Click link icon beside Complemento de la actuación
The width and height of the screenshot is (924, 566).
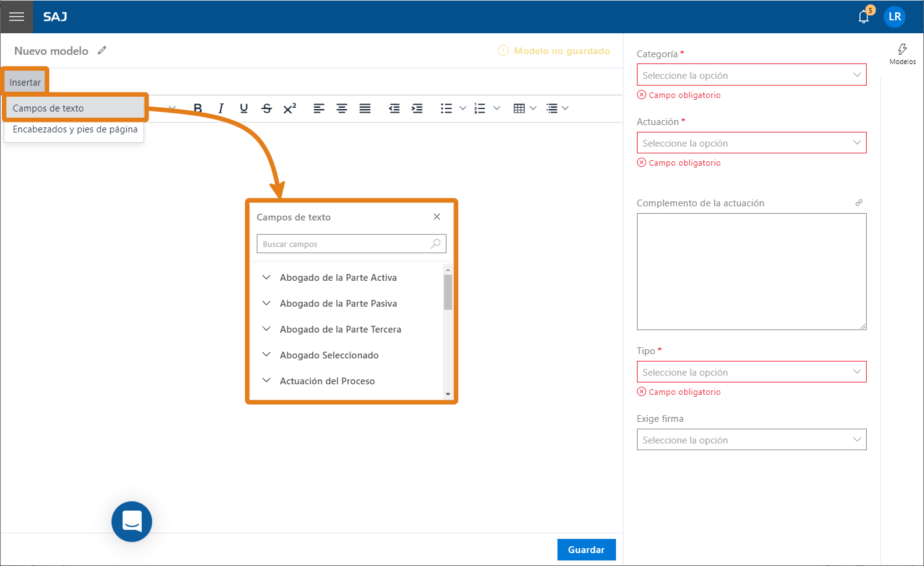click(x=859, y=203)
